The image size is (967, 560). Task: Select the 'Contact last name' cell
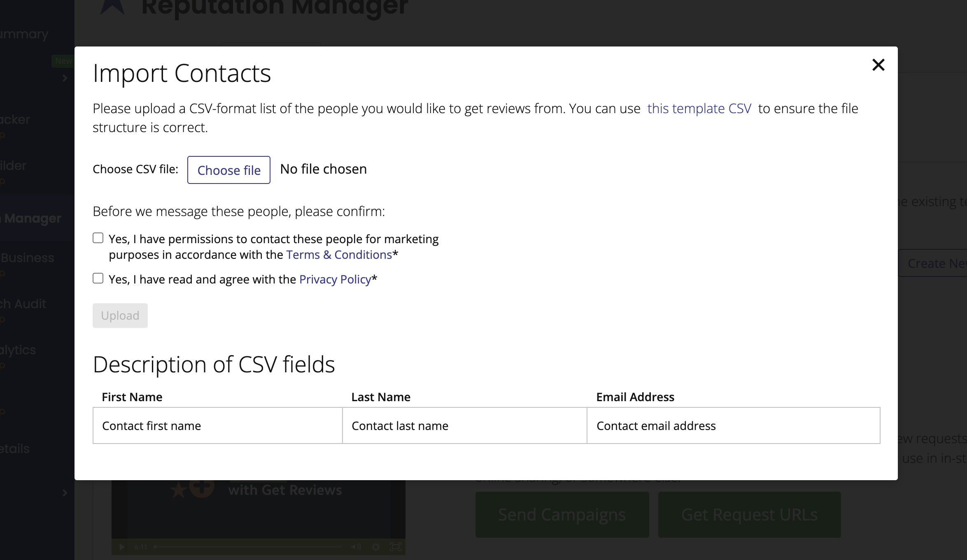(465, 425)
